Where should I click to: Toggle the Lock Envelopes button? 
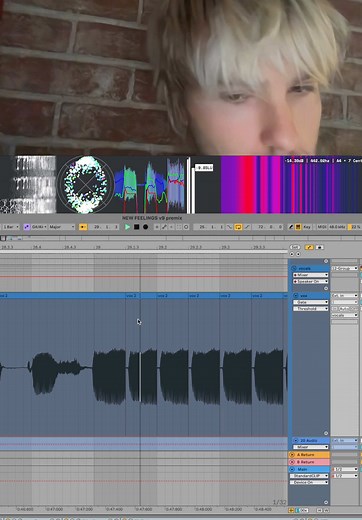(319, 247)
